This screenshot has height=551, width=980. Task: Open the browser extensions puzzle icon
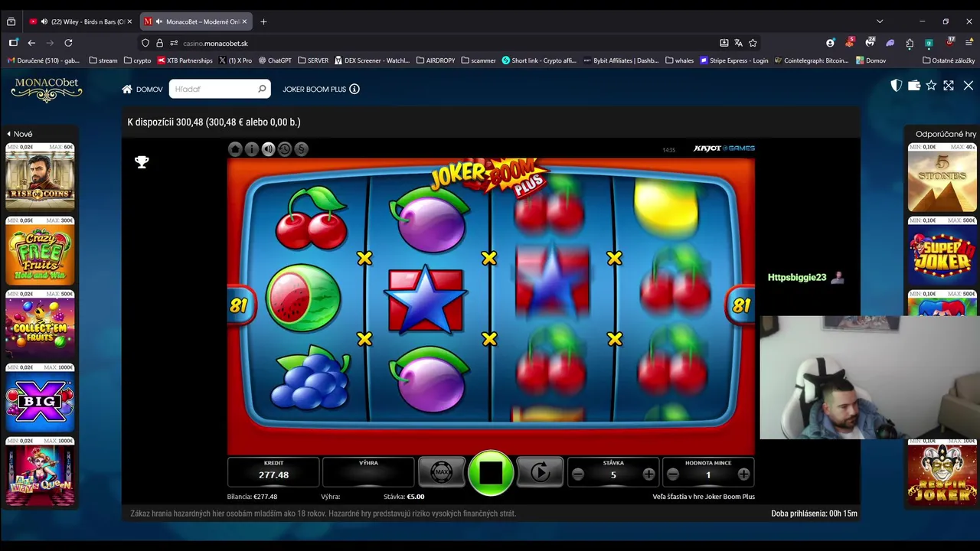click(910, 43)
